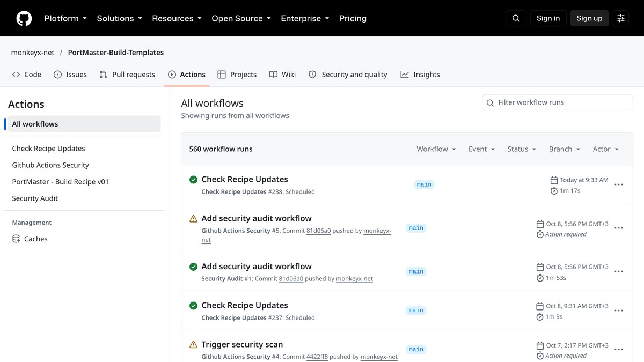Open the Actor filter dropdown
Viewport: 644px width, 362px height.
(606, 149)
